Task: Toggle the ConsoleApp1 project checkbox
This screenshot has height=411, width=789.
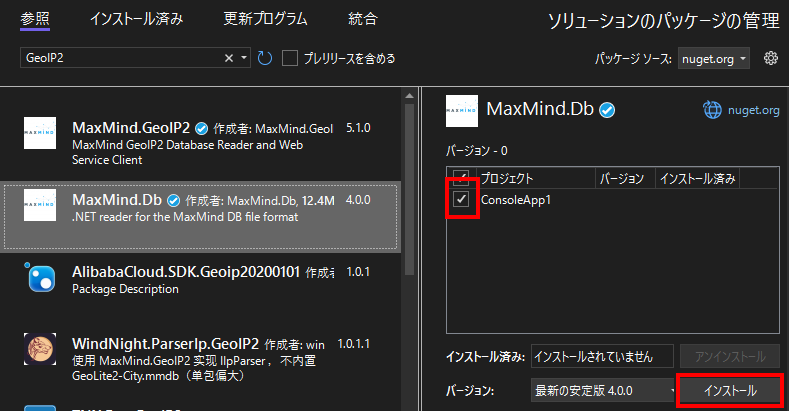Action: point(461,199)
